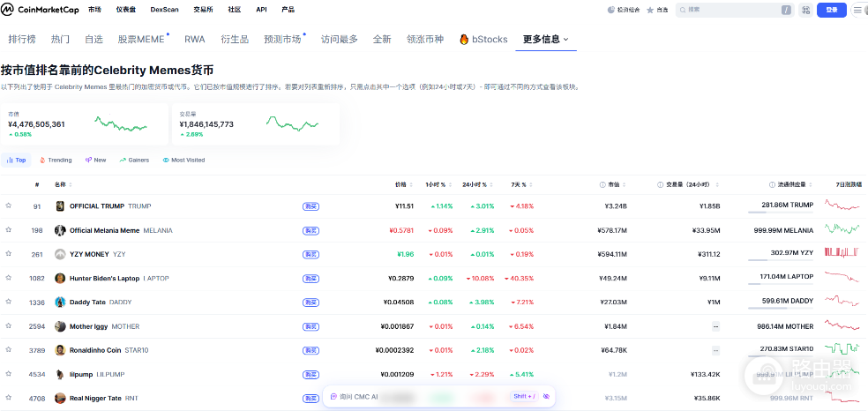The image size is (868, 411).
Task: Star OFFICIAL TRUMP to add to watchlist
Action: tap(8, 205)
